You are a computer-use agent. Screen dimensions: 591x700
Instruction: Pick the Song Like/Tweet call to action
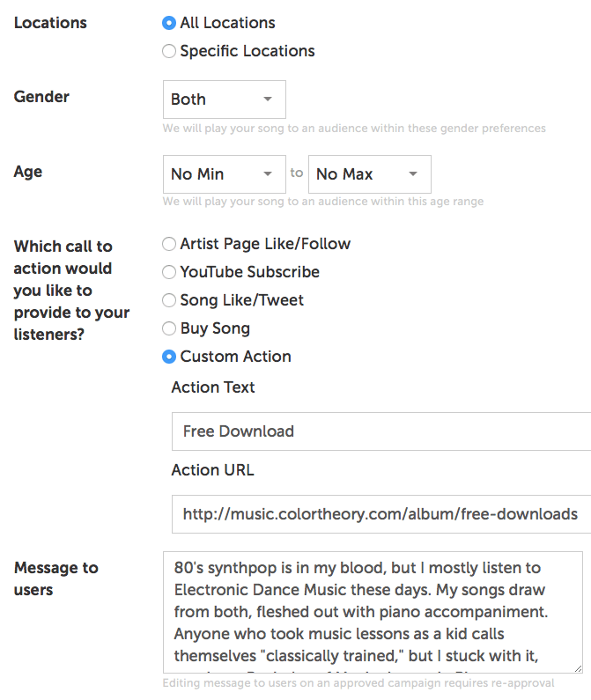[x=169, y=300]
